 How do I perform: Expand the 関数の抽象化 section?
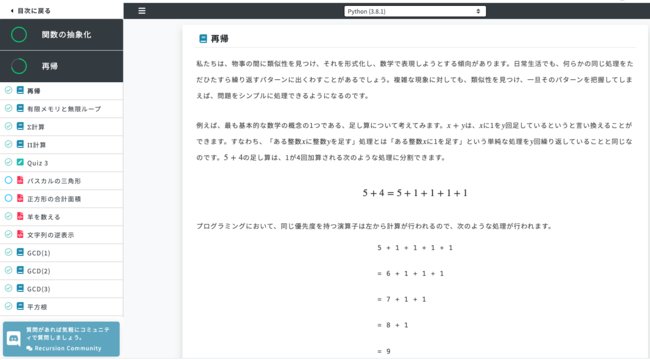[61, 35]
